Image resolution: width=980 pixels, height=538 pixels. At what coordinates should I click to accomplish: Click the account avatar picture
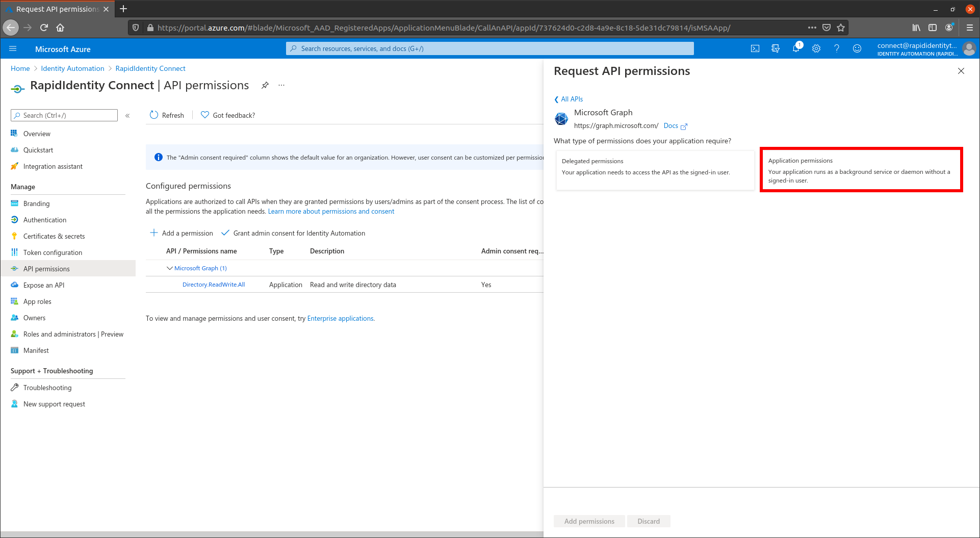[969, 49]
